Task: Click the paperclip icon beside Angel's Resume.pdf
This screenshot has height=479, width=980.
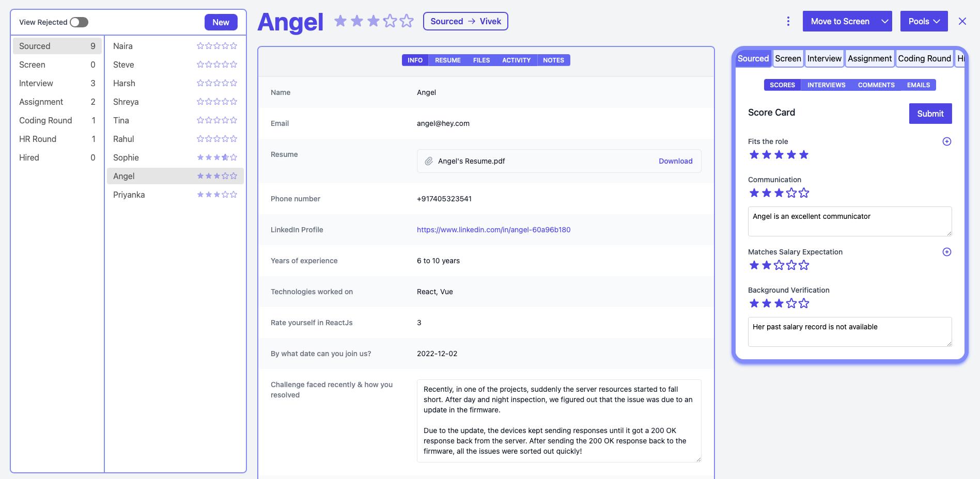Action: coord(429,161)
